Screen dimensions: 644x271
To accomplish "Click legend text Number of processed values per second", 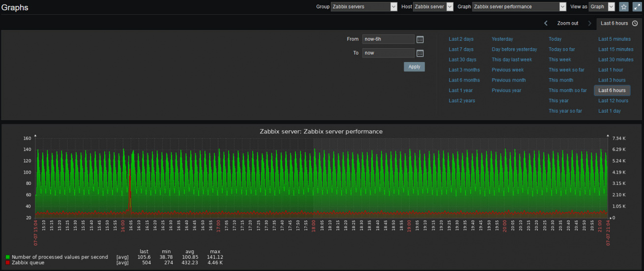I will tap(60, 257).
